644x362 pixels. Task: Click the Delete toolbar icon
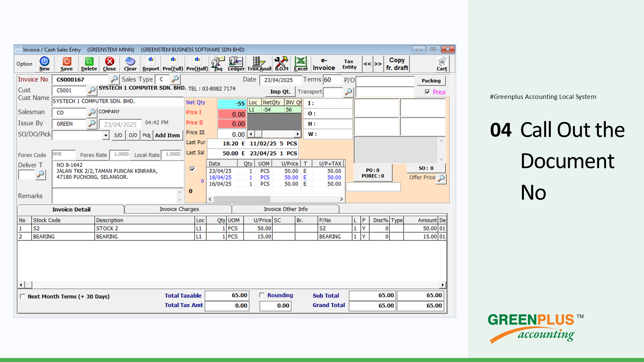tap(89, 64)
